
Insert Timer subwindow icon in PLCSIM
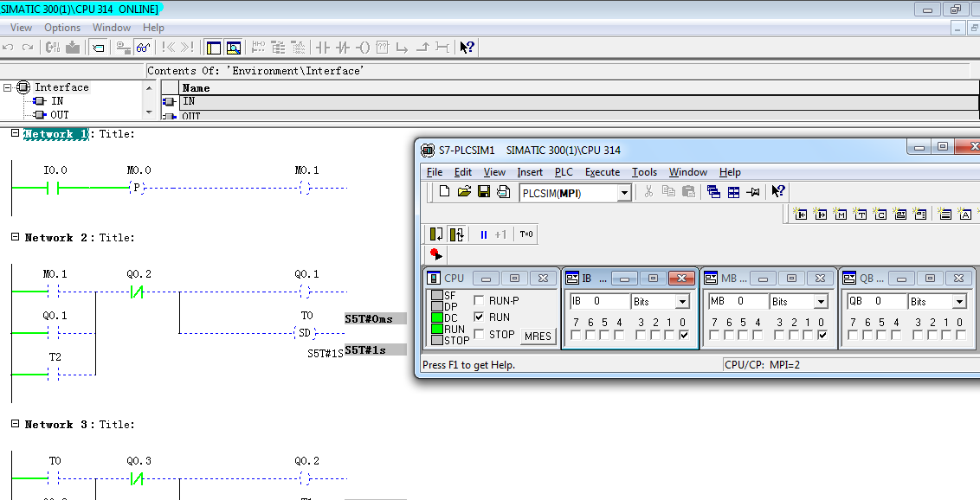click(x=861, y=215)
